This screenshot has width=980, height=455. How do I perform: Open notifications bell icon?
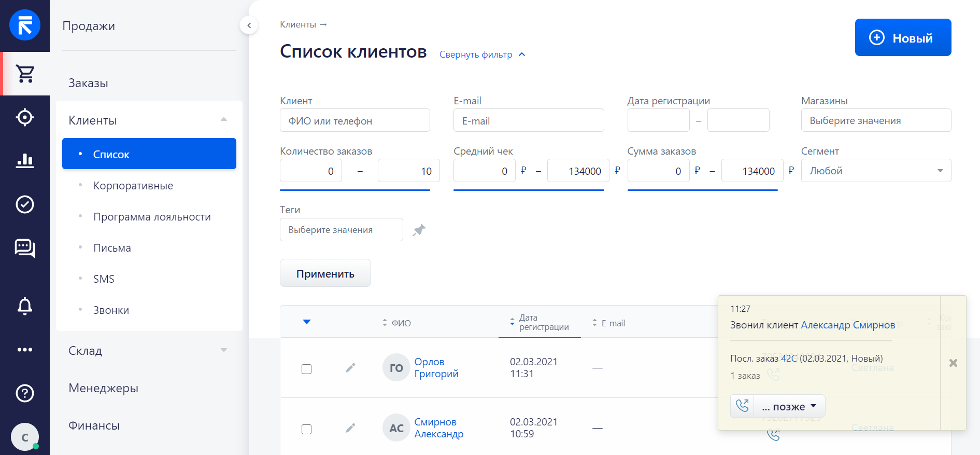tap(25, 306)
